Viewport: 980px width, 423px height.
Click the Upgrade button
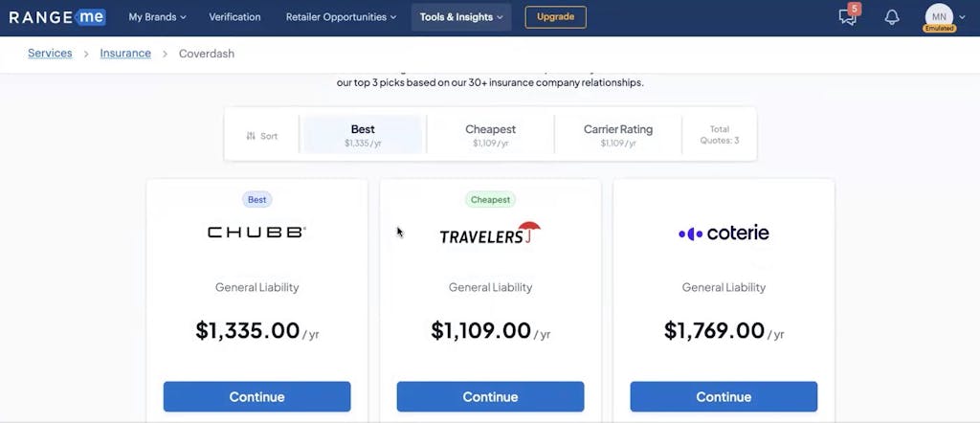[555, 17]
